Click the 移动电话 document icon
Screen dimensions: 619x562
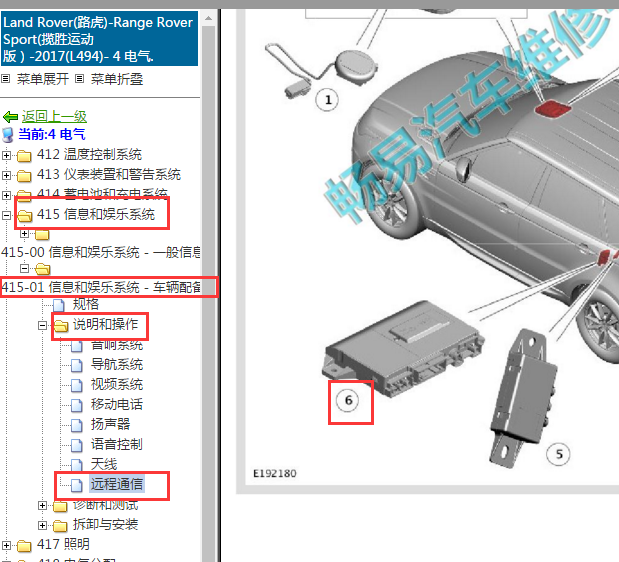tap(77, 405)
